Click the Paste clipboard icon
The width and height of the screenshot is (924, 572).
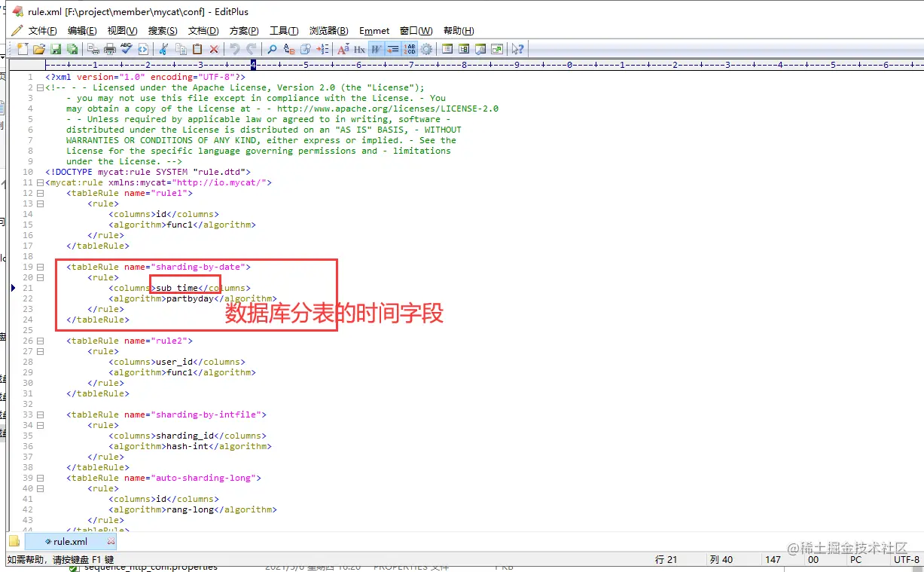(x=197, y=49)
